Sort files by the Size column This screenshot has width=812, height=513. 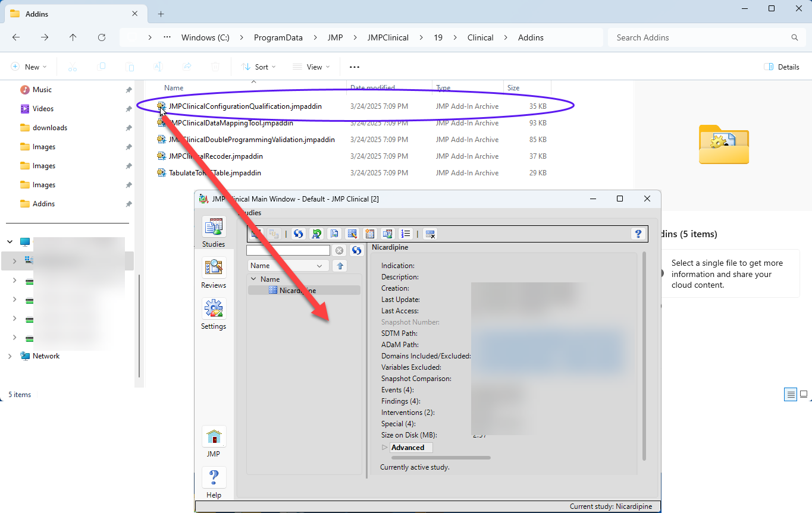513,87
